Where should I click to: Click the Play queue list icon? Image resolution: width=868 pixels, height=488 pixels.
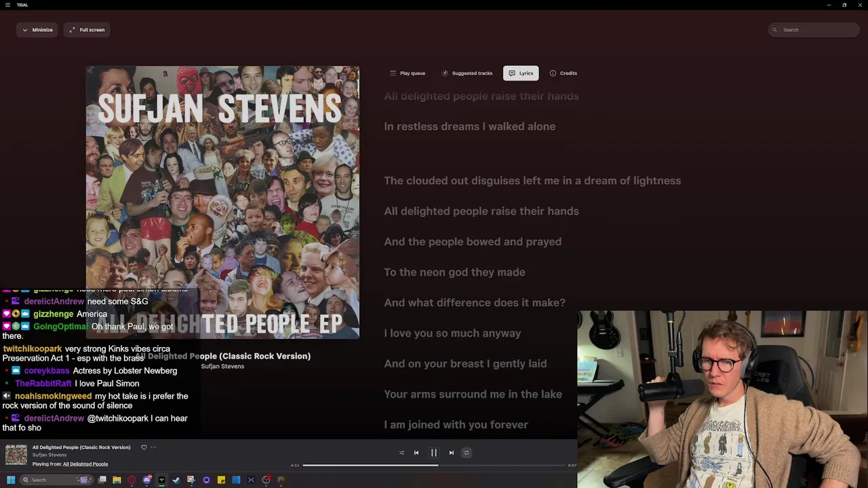click(x=393, y=73)
